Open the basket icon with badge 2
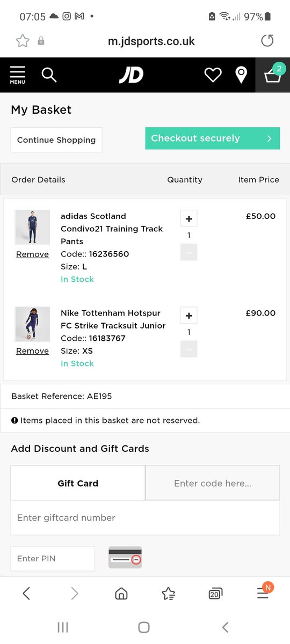 coord(273,75)
